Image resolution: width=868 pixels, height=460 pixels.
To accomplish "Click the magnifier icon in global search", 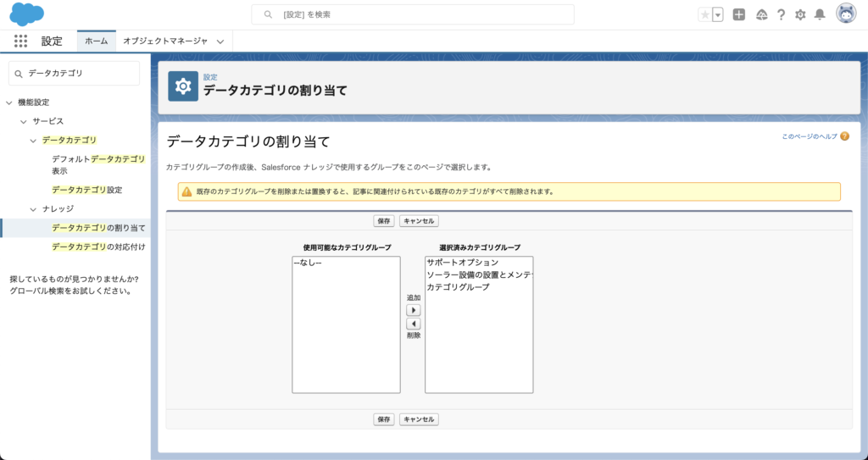I will point(268,15).
